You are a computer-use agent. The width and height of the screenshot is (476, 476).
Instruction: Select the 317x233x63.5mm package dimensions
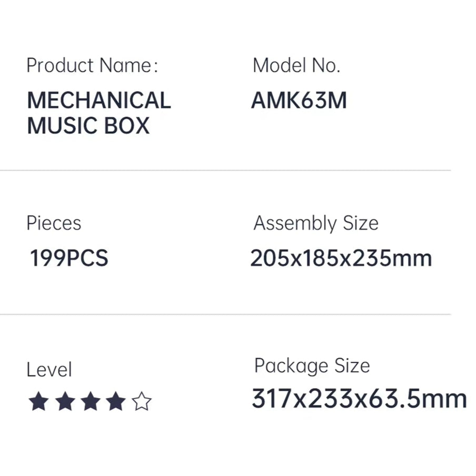(x=359, y=399)
